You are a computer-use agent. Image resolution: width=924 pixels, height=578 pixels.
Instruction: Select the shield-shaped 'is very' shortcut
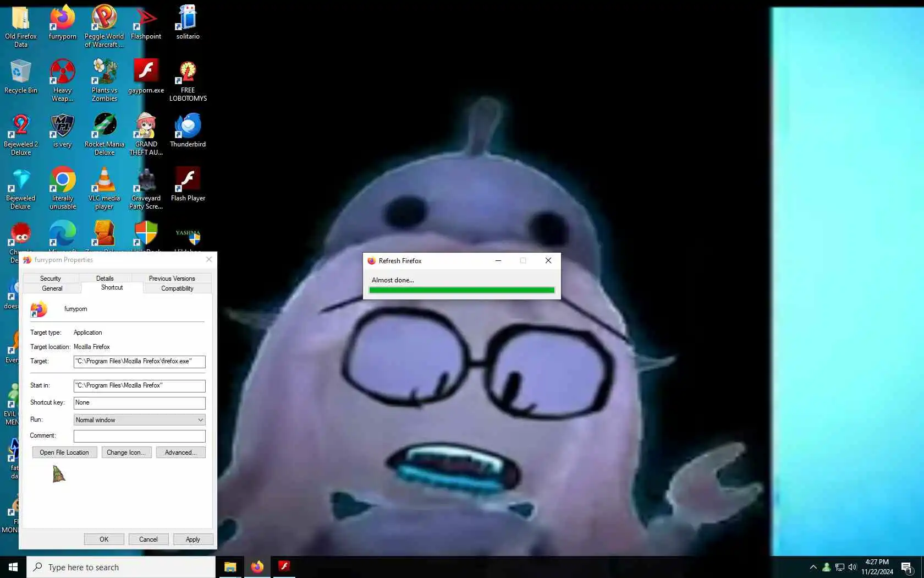pos(63,126)
